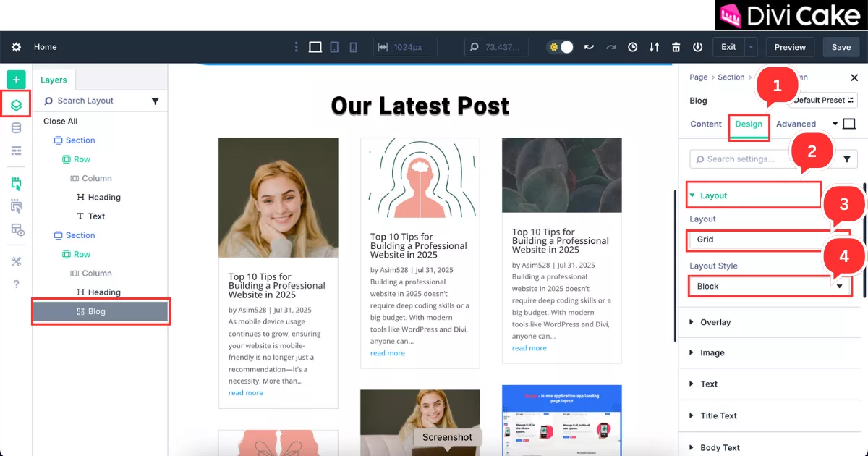Open the database variables icon in sidebar
This screenshot has height=456, width=868.
16,128
